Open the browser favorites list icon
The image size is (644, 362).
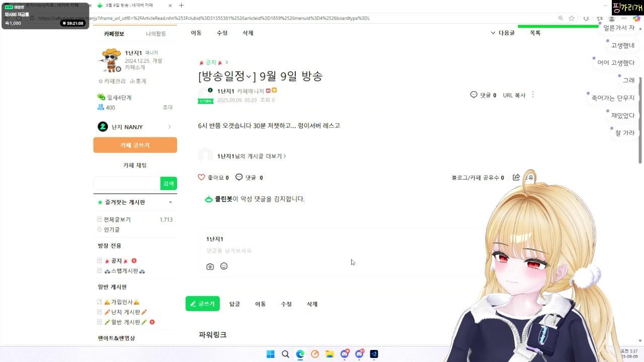tap(600, 18)
